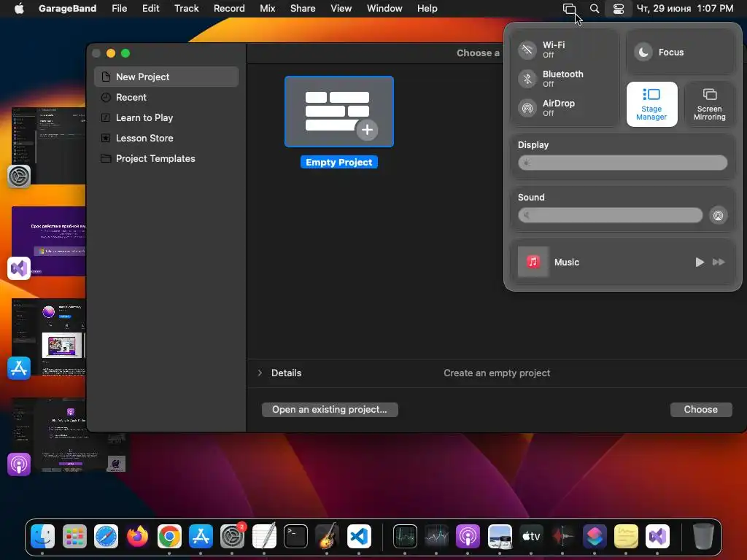Open the Window menu
Image resolution: width=747 pixels, height=560 pixels.
click(x=384, y=9)
